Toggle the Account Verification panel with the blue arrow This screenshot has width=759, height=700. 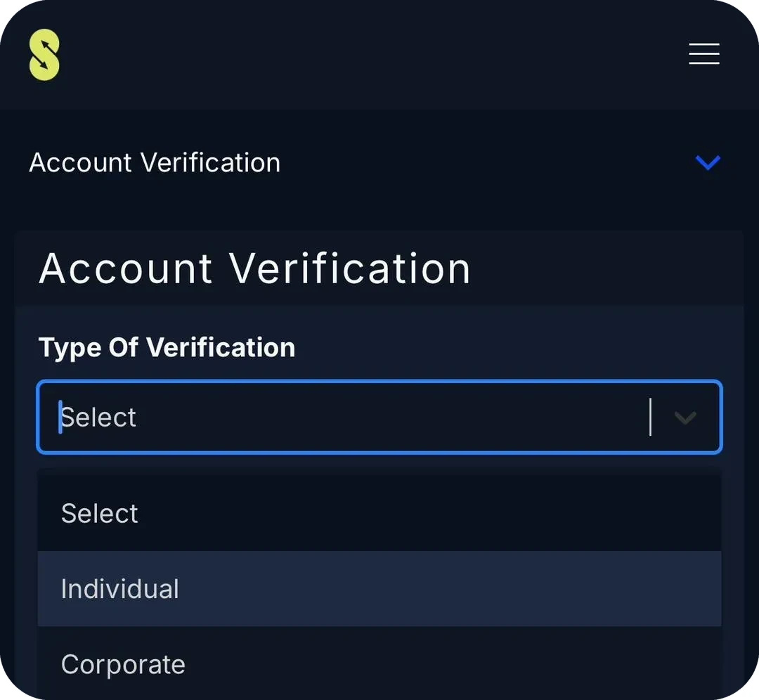[708, 162]
